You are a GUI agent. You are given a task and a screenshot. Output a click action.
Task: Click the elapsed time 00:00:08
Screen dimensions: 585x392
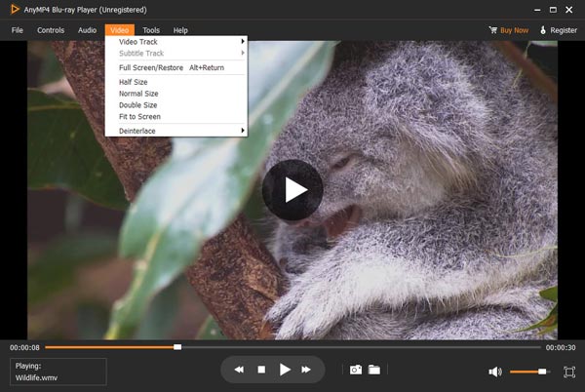coord(24,347)
